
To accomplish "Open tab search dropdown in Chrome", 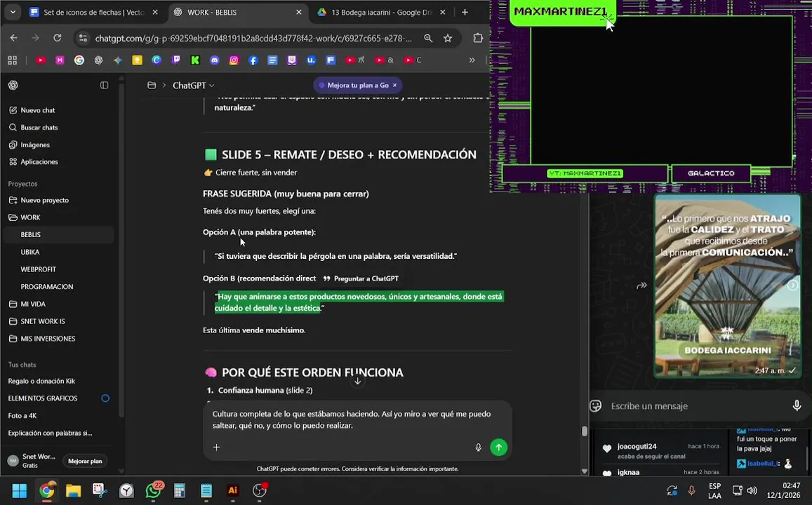I will tap(13, 12).
